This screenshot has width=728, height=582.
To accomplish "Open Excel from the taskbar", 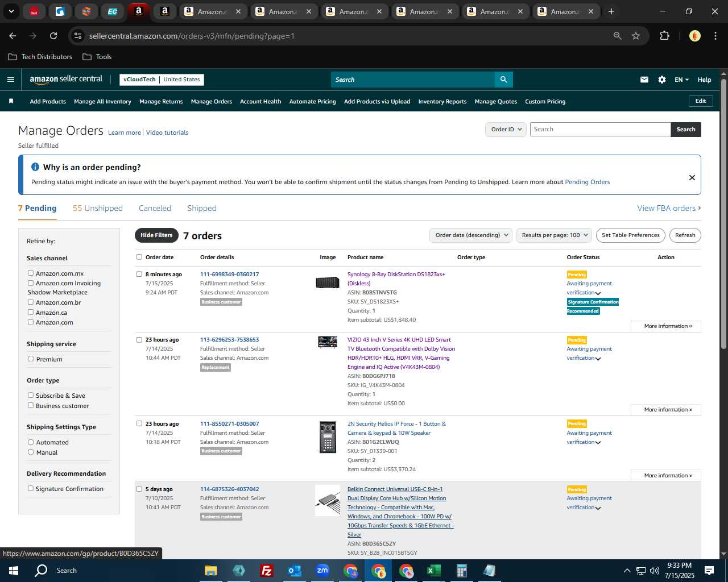I will [x=433, y=571].
